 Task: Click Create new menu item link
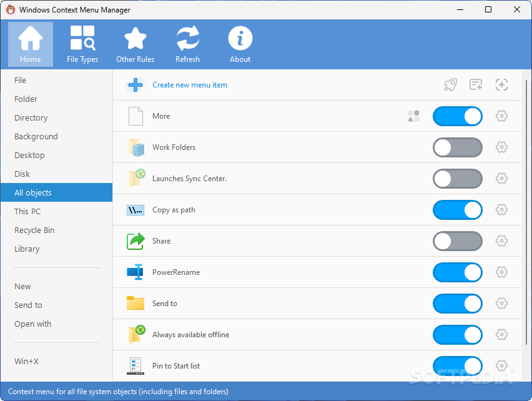pyautogui.click(x=190, y=85)
